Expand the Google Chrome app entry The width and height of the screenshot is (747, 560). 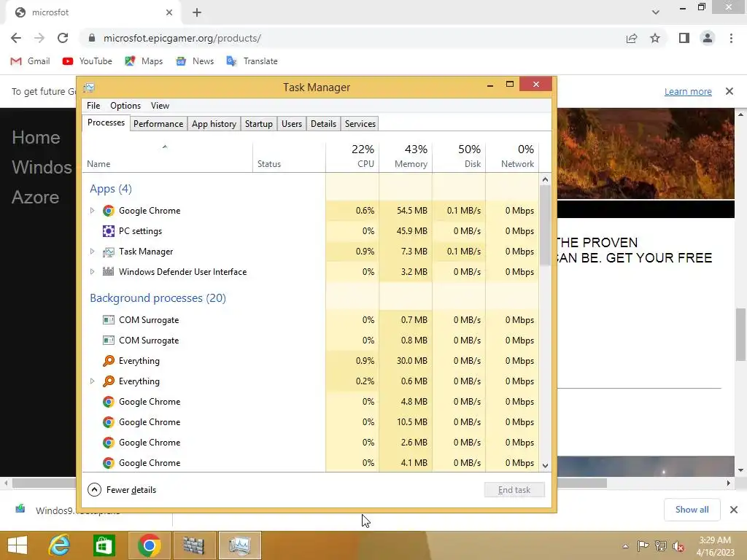93,211
